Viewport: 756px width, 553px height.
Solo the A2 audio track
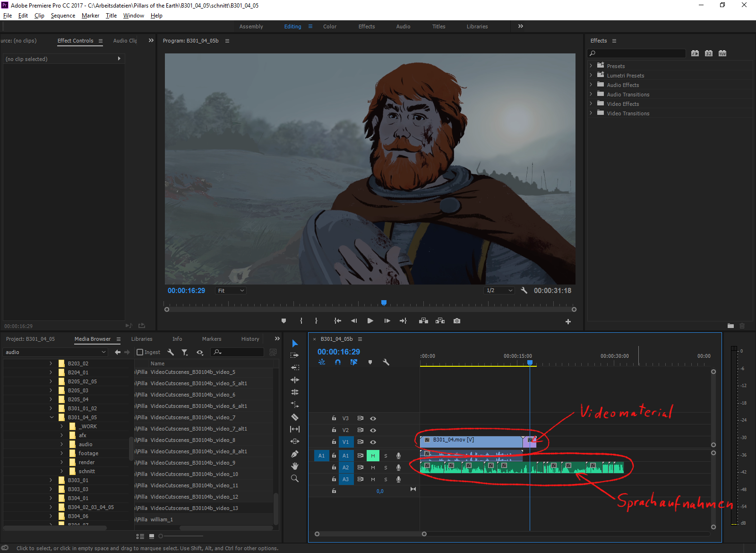coord(386,467)
